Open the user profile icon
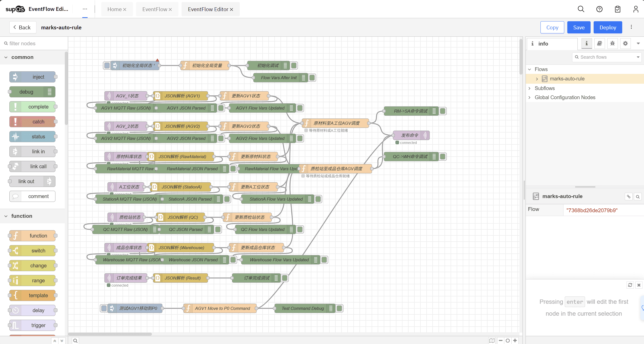Image resolution: width=644 pixels, height=344 pixels. [636, 9]
